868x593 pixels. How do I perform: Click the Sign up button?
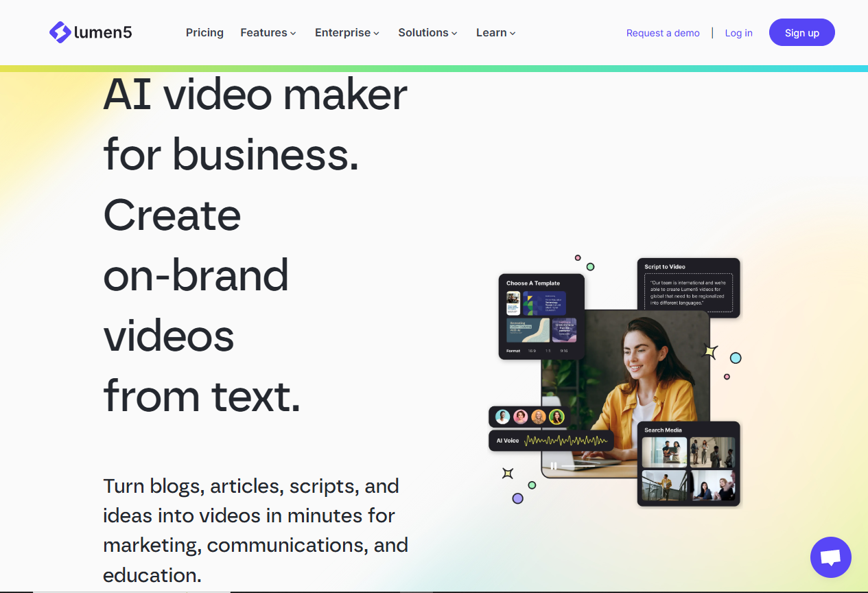click(801, 32)
